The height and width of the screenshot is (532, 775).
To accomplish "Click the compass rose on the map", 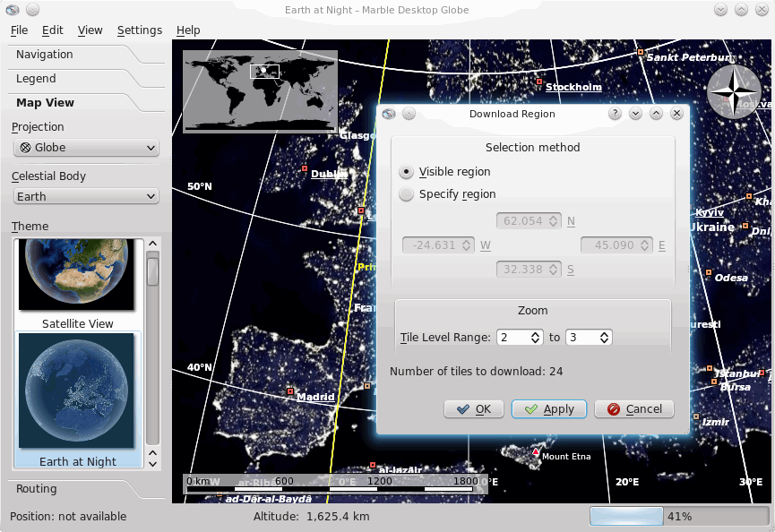I will (x=735, y=92).
